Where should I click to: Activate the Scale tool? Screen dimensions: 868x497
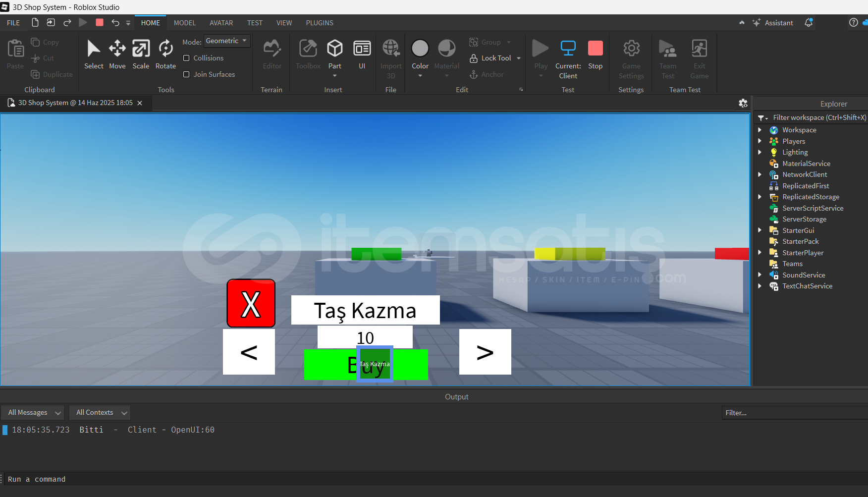point(141,49)
